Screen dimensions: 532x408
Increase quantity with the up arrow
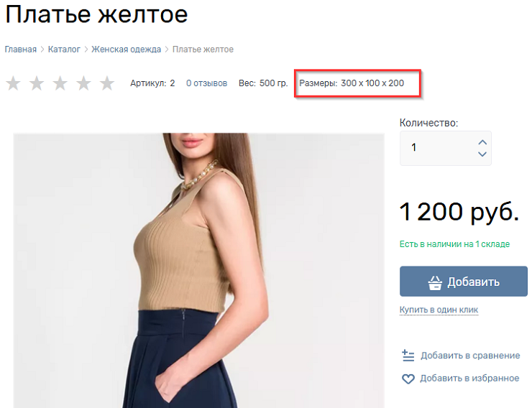[482, 142]
